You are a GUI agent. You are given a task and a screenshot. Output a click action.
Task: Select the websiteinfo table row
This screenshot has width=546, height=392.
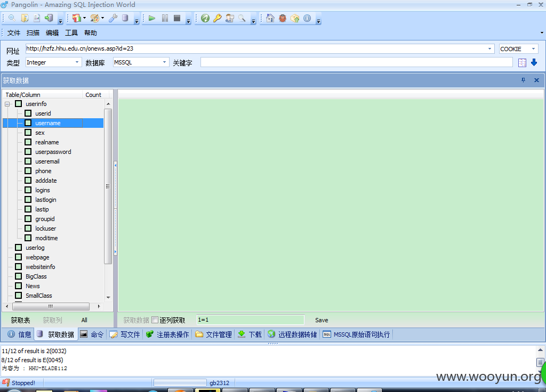tap(41, 267)
